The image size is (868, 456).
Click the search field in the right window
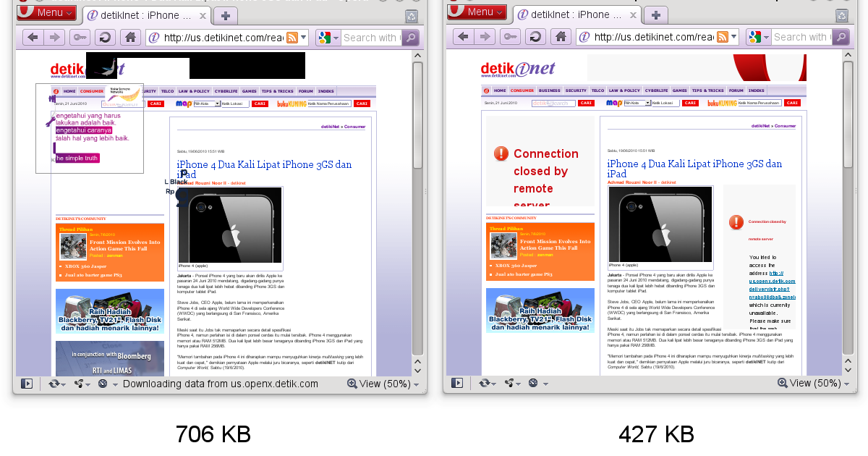tap(801, 37)
